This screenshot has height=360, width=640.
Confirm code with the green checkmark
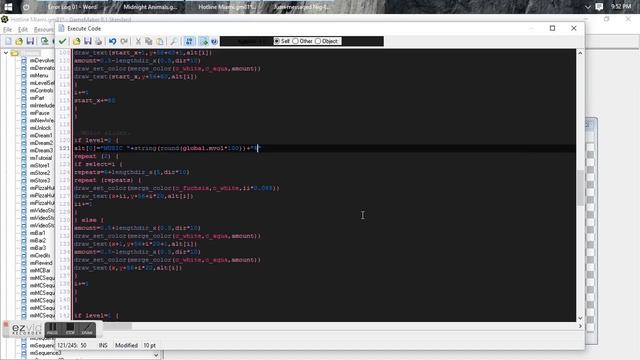pos(62,41)
